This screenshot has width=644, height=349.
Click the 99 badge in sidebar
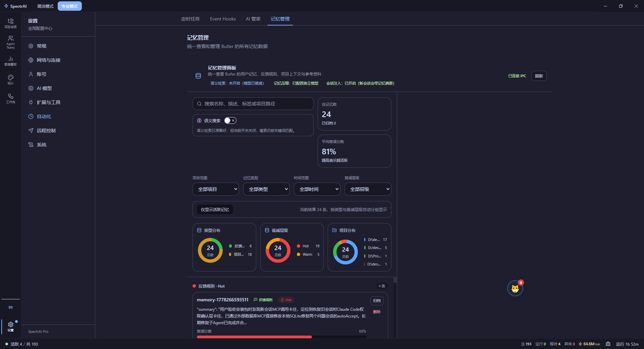(x=10, y=307)
